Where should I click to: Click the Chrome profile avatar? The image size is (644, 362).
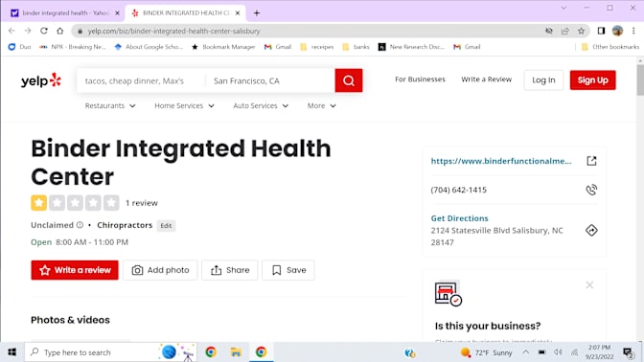tap(617, 31)
